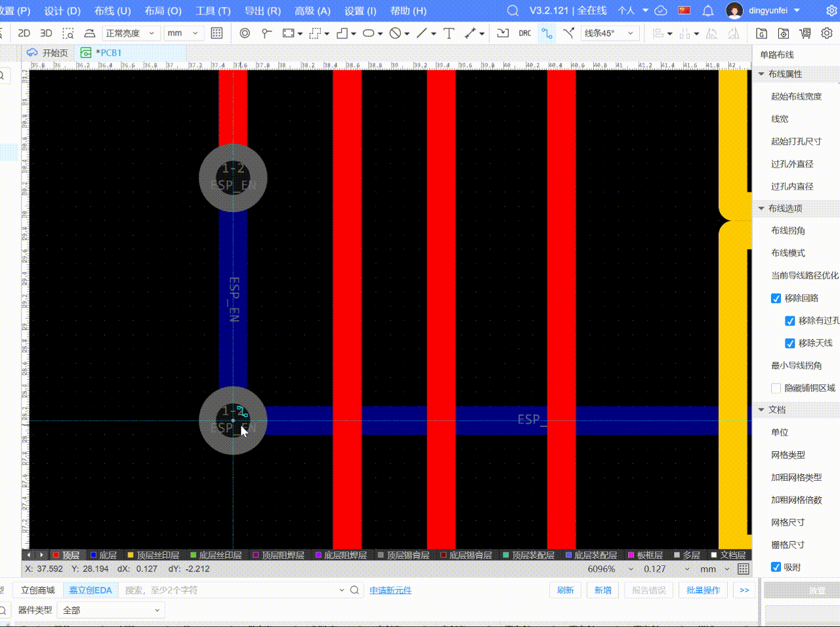This screenshot has height=627, width=840.
Task: Click the component search input field
Action: pyautogui.click(x=230, y=590)
